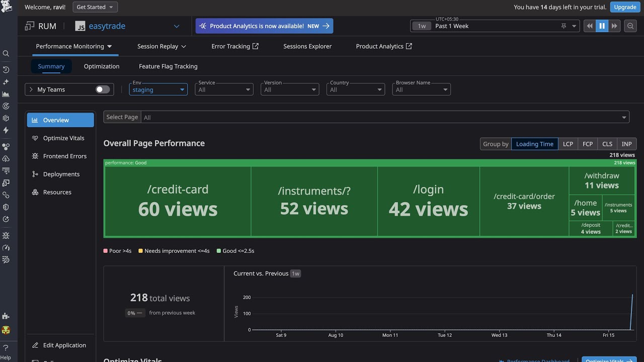Click the Upgrade button

point(625,7)
